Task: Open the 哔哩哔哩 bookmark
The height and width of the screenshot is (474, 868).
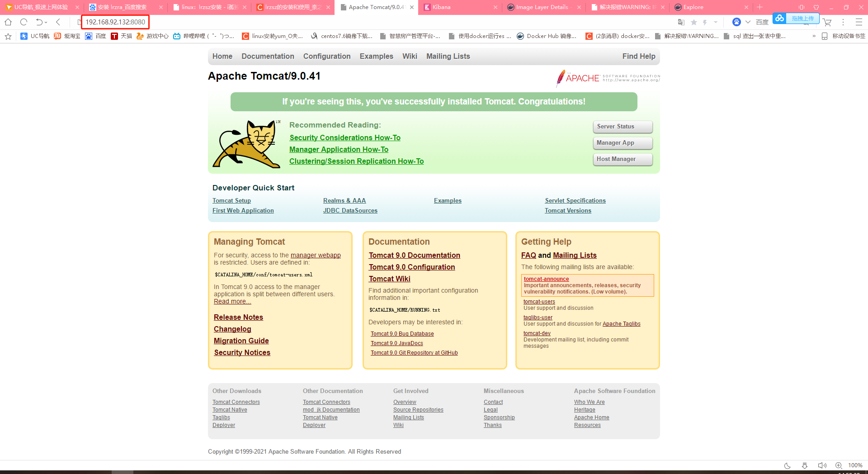Action: [203, 36]
